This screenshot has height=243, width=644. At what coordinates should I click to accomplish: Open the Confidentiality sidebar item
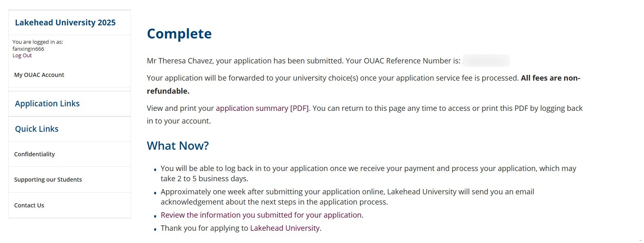tap(34, 154)
